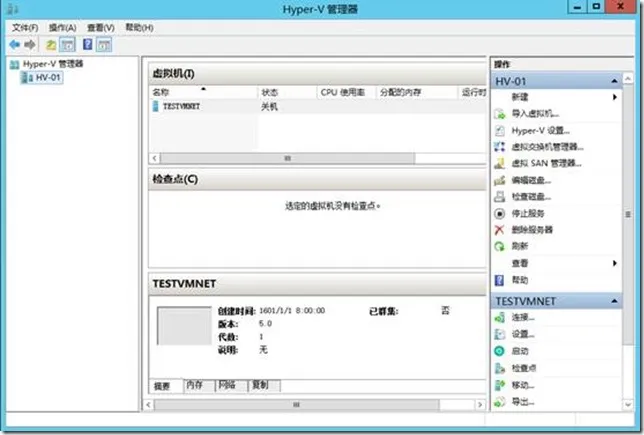Image resolution: width=644 pixels, height=435 pixels.
Task: Sort by the CPU 使用率 column header
Action: pyautogui.click(x=346, y=92)
